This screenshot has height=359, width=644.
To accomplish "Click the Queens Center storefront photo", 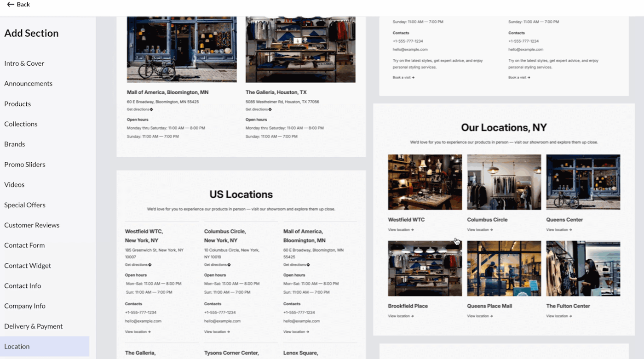I will pyautogui.click(x=583, y=182).
